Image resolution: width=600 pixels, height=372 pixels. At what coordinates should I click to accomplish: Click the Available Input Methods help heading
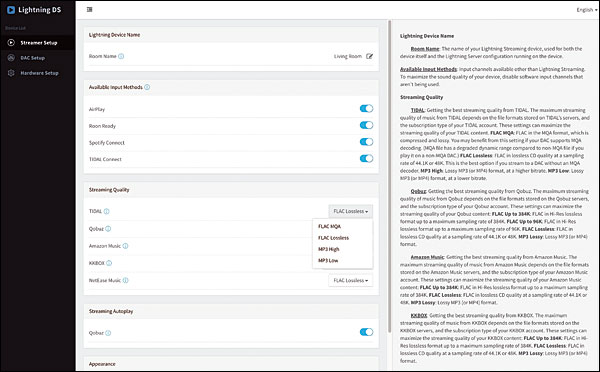click(x=428, y=69)
